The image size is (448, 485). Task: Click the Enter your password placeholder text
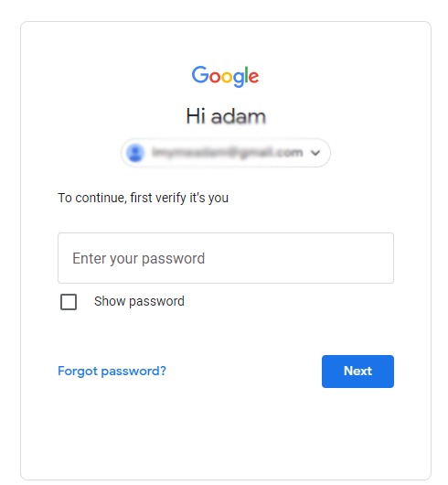pos(138,259)
